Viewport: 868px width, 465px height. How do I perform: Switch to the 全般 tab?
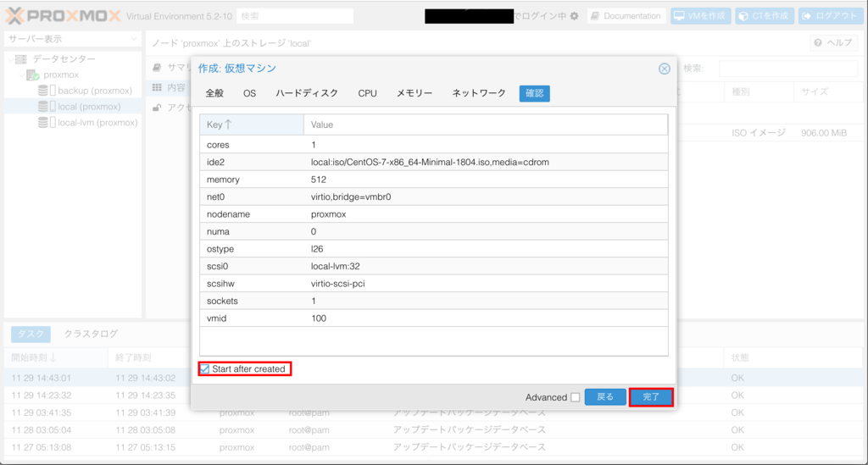tap(214, 93)
